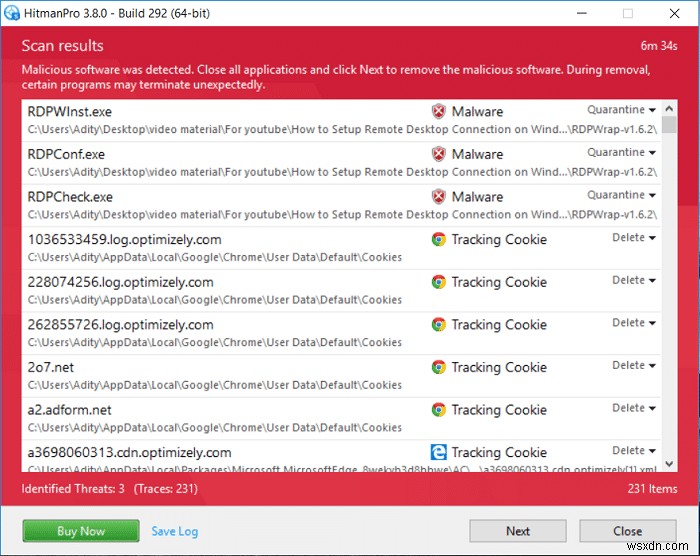Open the Delete dropdown for 2o7.net
The height and width of the screenshot is (556, 700).
[x=633, y=365]
